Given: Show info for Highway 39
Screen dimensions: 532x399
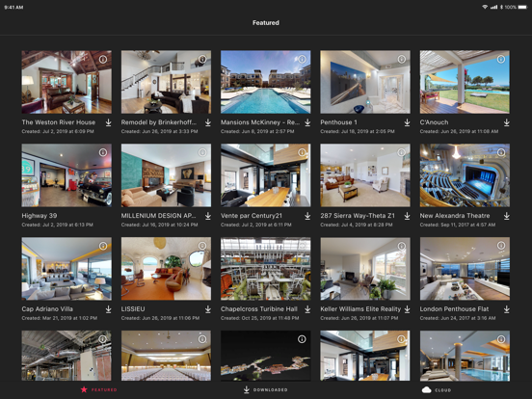Looking at the screenshot, I should tap(103, 152).
